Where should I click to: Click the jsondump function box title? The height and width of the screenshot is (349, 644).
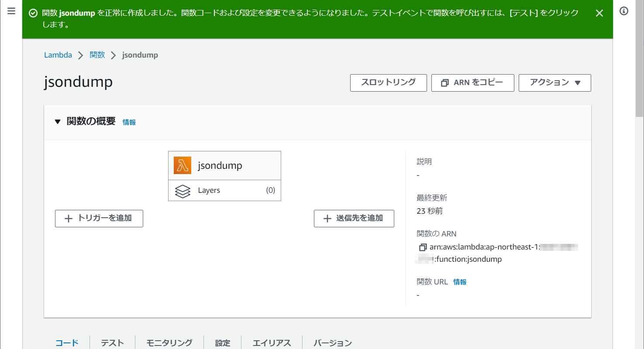point(220,166)
